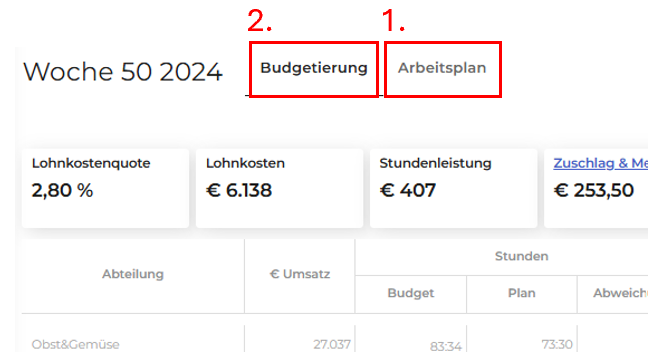Screen dimensions: 655x360
Task: Click the Abteilung column header
Action: (x=133, y=274)
